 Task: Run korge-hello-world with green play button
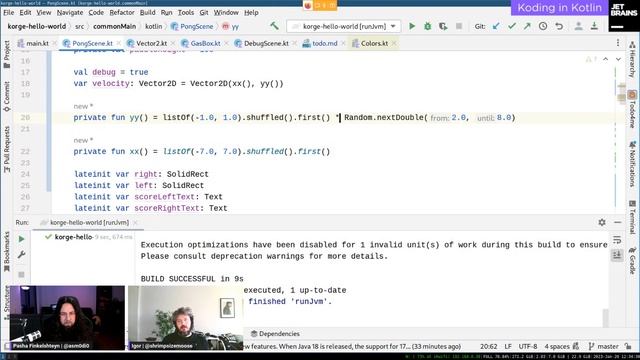[x=412, y=26]
